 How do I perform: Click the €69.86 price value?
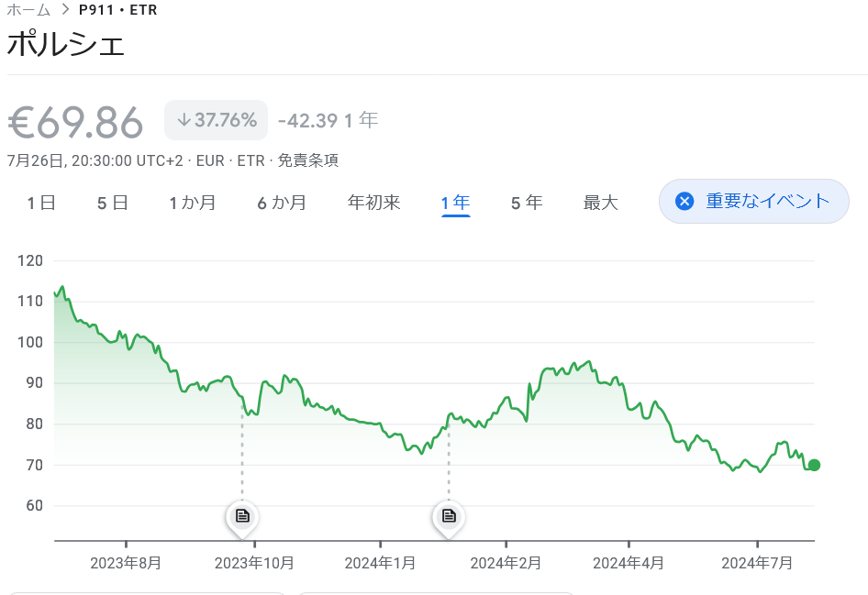pos(76,122)
